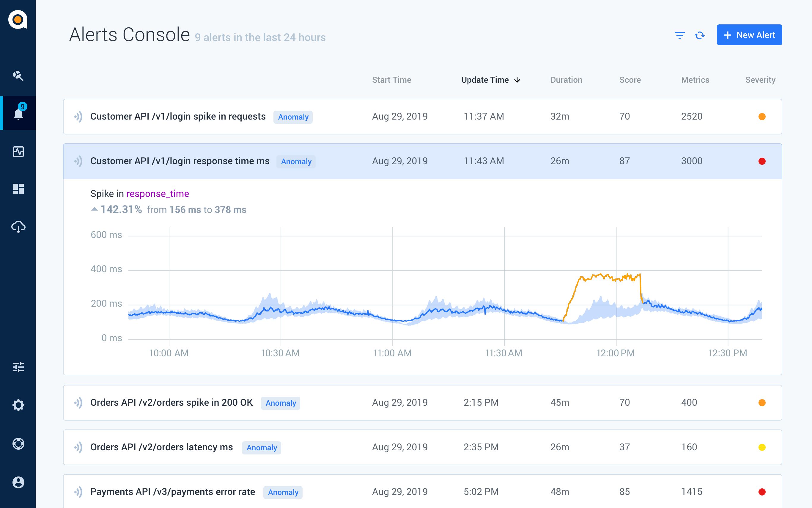Viewport: 812px width, 508px height.
Task: Open the help lifebuoy sidebar icon
Action: click(x=18, y=444)
